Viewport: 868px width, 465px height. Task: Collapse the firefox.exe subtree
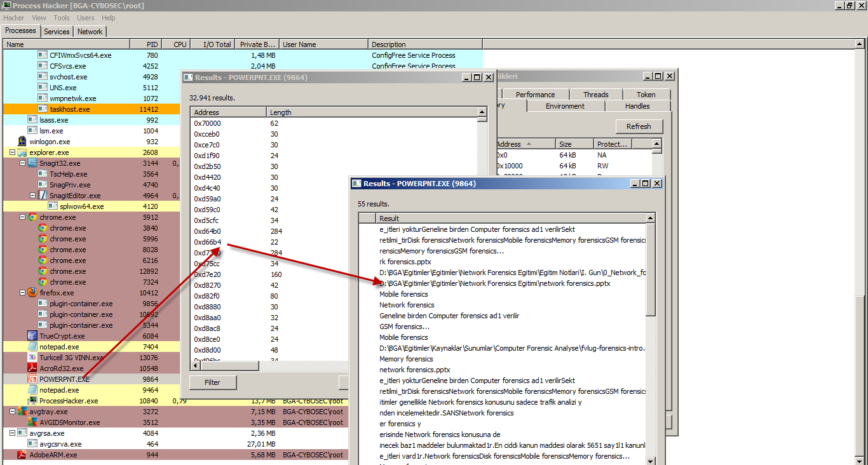22,293
